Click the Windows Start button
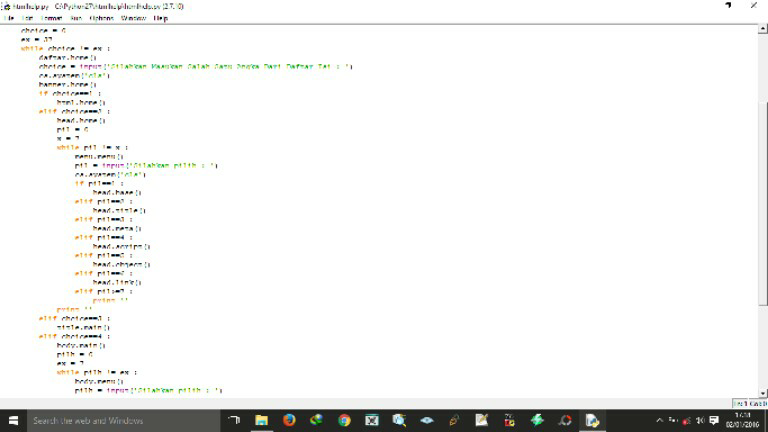The image size is (768, 432). 13,421
